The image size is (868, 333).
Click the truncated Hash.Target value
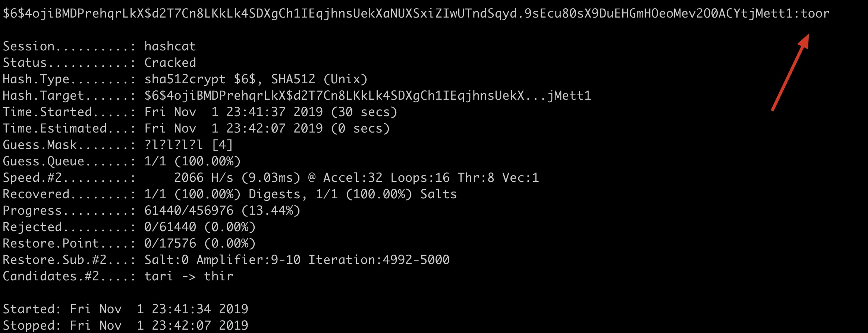click(368, 95)
